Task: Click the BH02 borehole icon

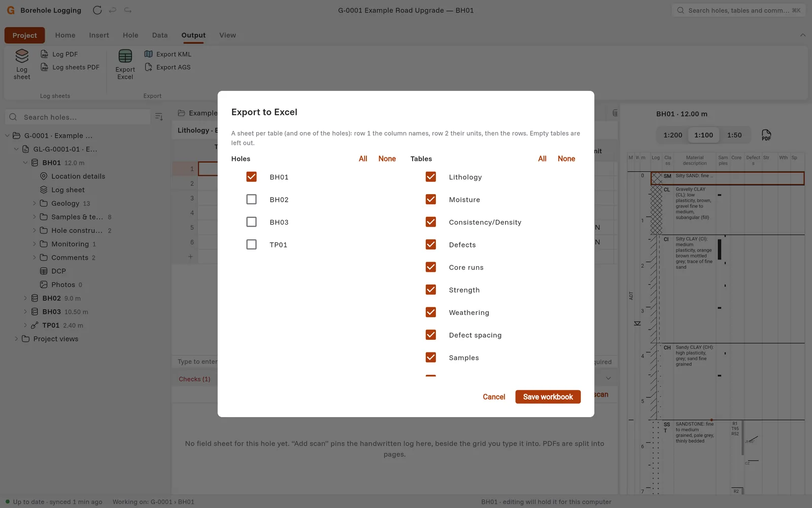Action: click(x=35, y=298)
